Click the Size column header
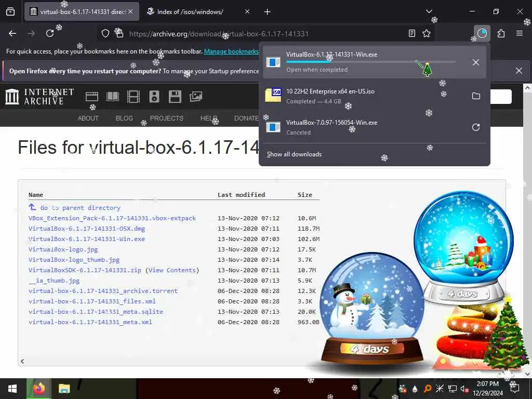The width and height of the screenshot is (532, 399). pyautogui.click(x=304, y=195)
